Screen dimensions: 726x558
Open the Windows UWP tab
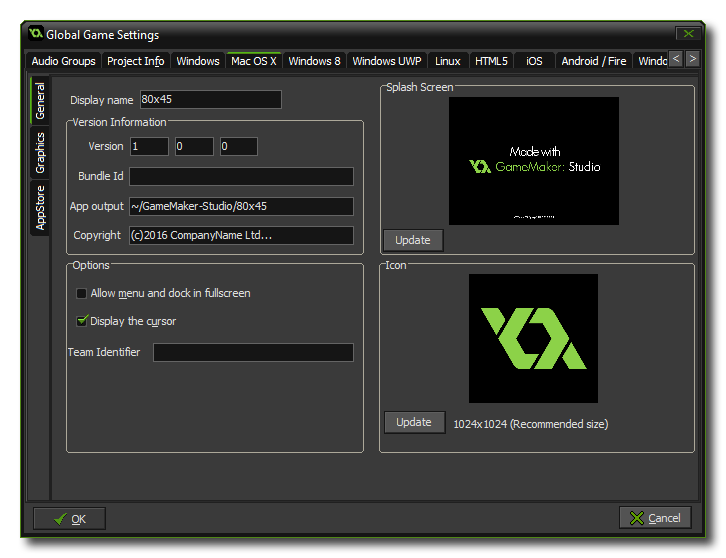point(387,61)
